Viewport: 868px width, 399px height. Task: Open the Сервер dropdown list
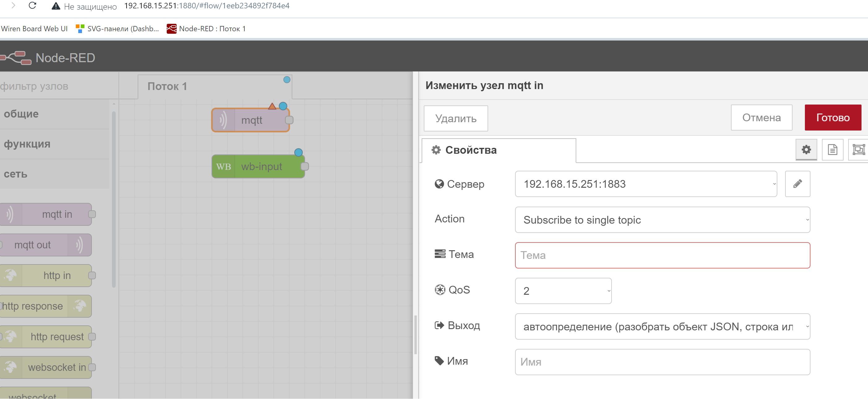coord(645,184)
